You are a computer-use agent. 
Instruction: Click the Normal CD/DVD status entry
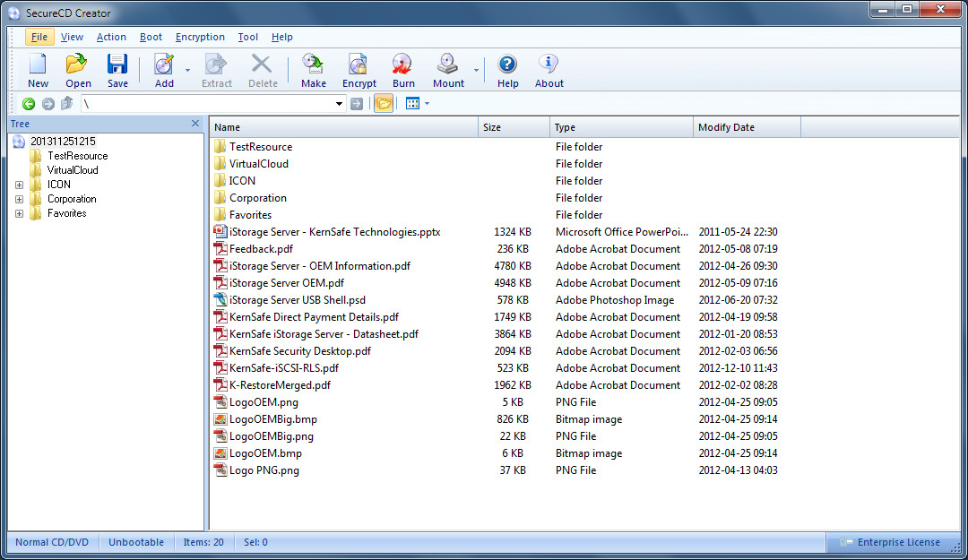pos(52,542)
